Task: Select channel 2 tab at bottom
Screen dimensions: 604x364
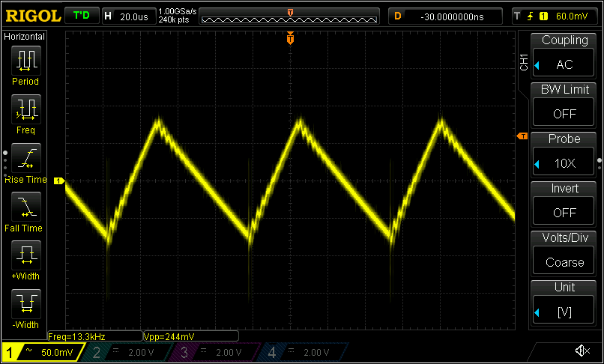Action: [x=125, y=352]
